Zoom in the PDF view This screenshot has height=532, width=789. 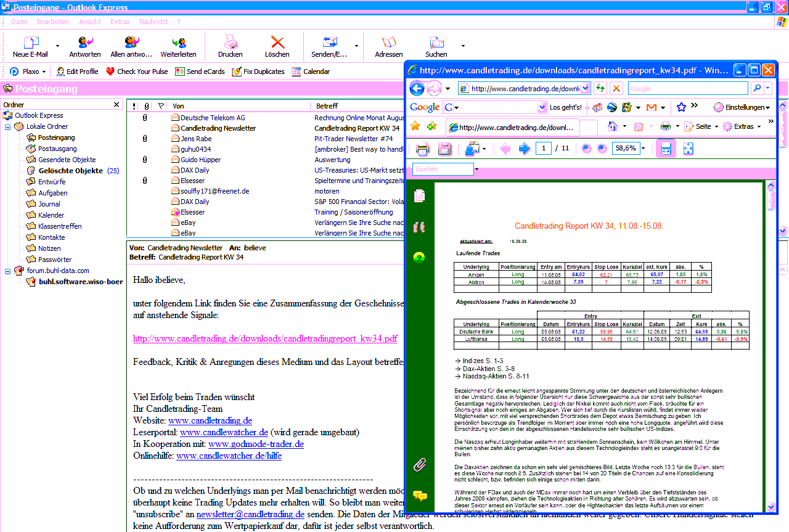pyautogui.click(x=602, y=149)
